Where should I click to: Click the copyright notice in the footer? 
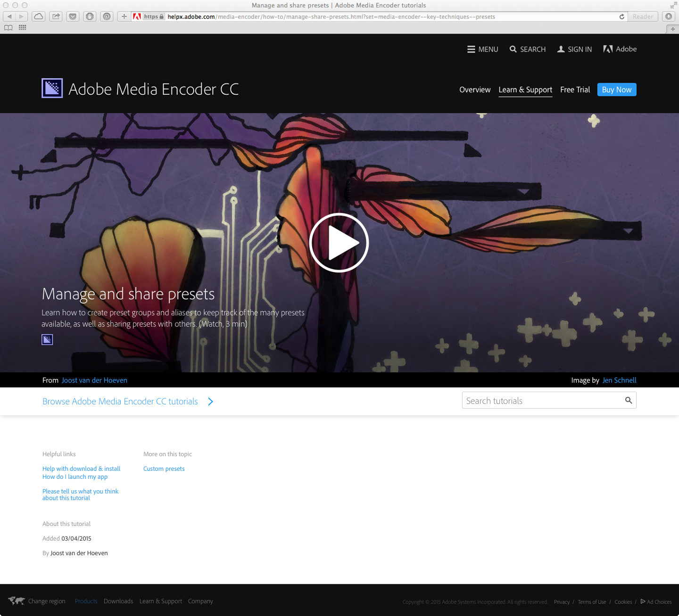coord(475,602)
